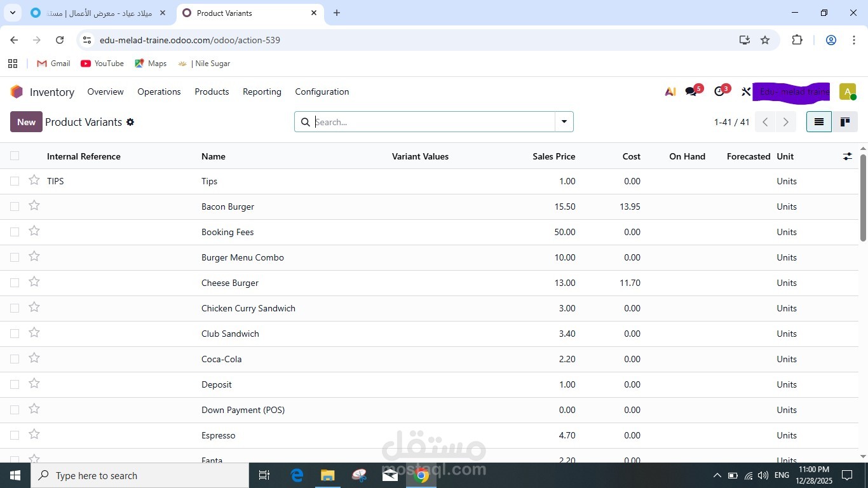Open optional columns adjust icon
The height and width of the screenshot is (488, 868).
(x=847, y=156)
